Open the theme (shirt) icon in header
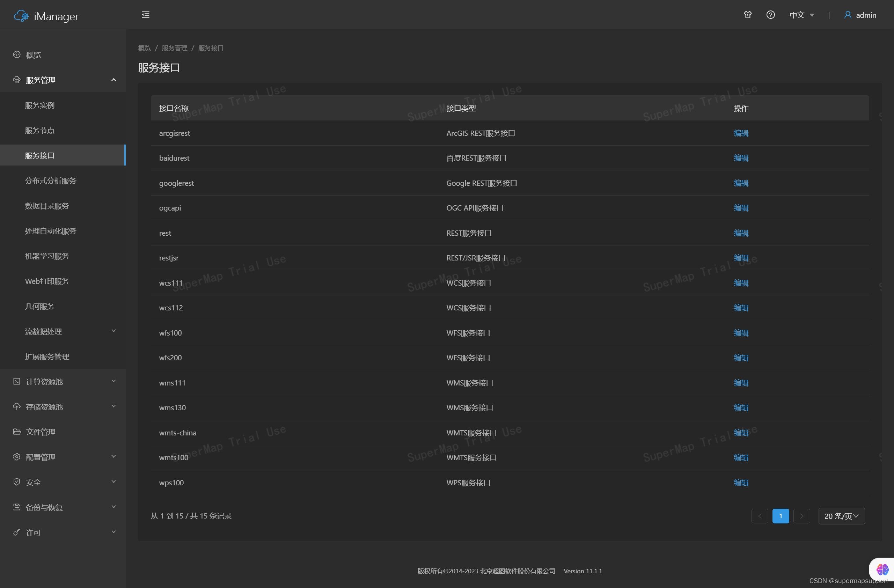The height and width of the screenshot is (588, 894). pos(748,15)
